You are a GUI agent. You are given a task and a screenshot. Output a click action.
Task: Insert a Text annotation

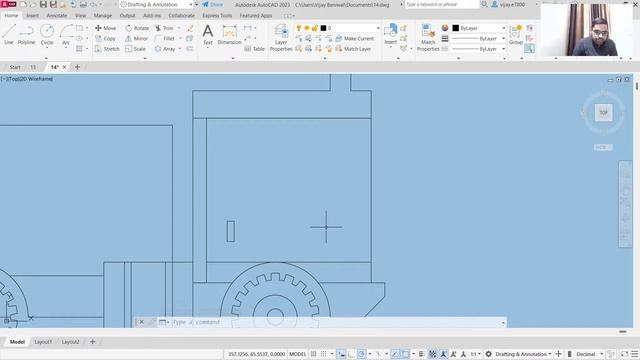click(207, 34)
